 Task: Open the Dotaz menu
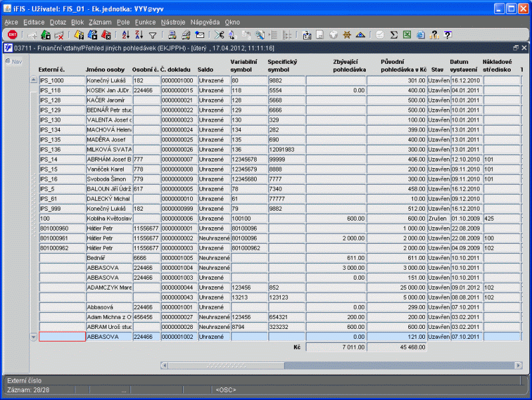click(58, 23)
